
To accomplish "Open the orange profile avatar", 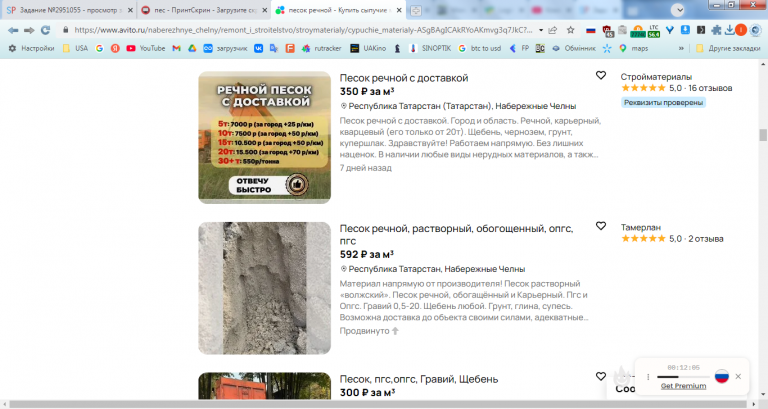I will 741,30.
